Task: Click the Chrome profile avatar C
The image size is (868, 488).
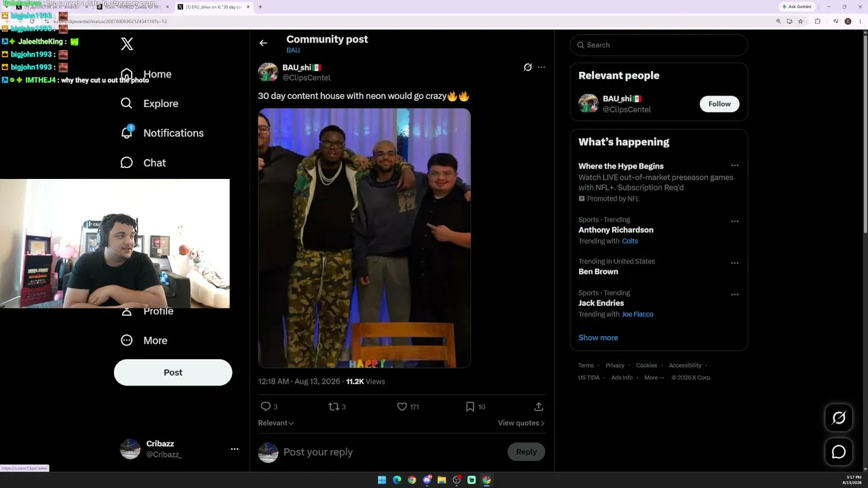Action: [848, 22]
